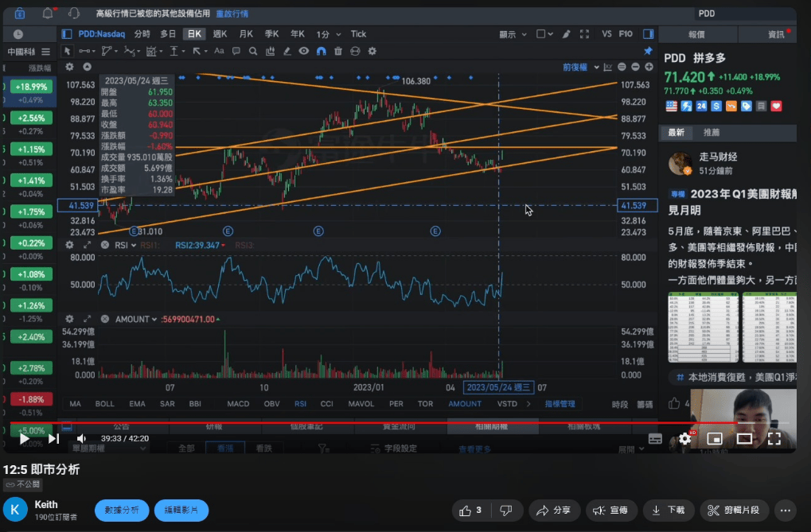This screenshot has height=532, width=811.
Task: Open the 數據分析 analytics button
Action: tap(122, 511)
